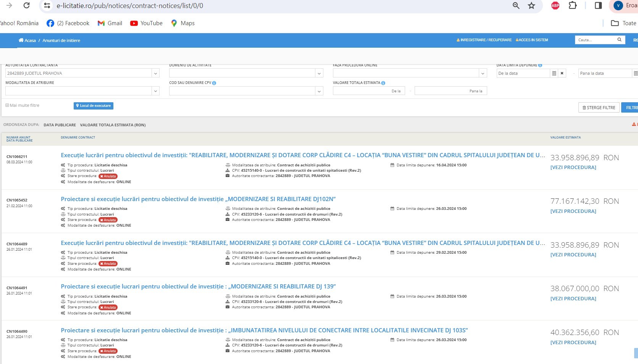Screen dimensions: 638x364
Task: Go to Acasa in the breadcrumb
Action: (27, 40)
